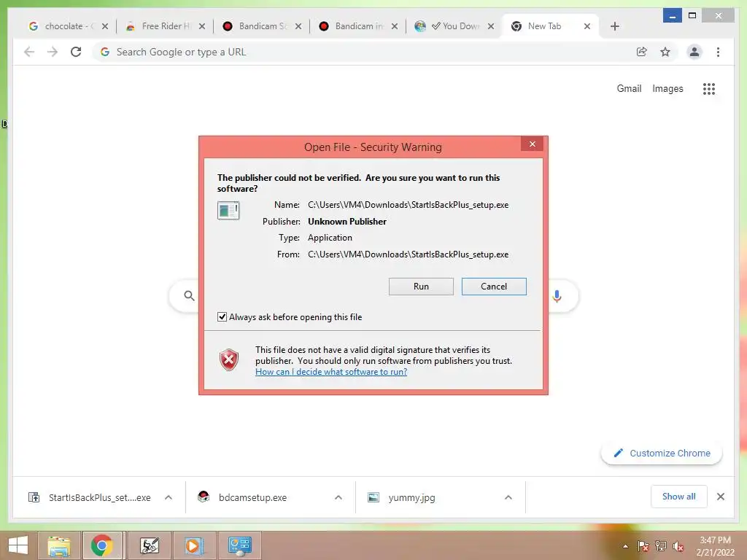The width and height of the screenshot is (747, 560).
Task: Click the application file icon in dialog
Action: [x=228, y=211]
